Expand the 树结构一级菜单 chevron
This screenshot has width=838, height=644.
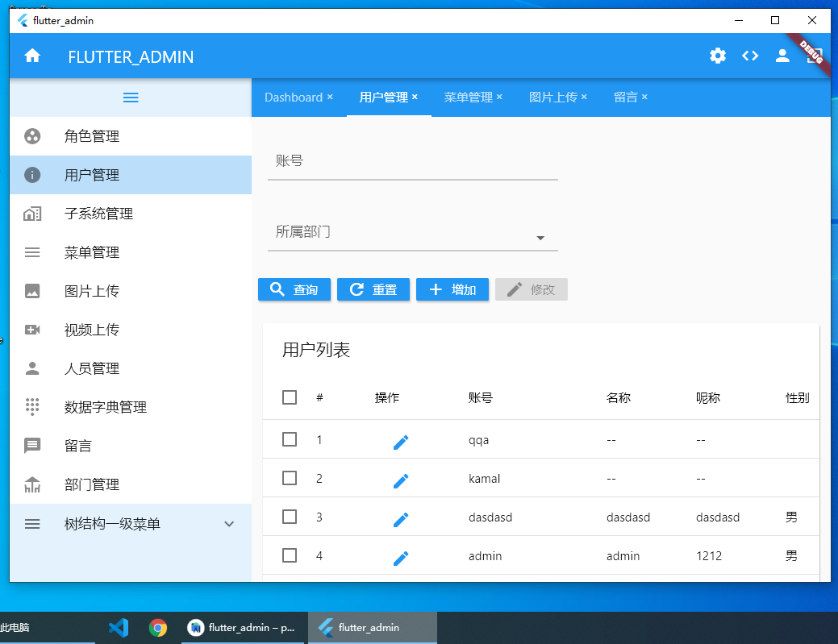point(229,524)
